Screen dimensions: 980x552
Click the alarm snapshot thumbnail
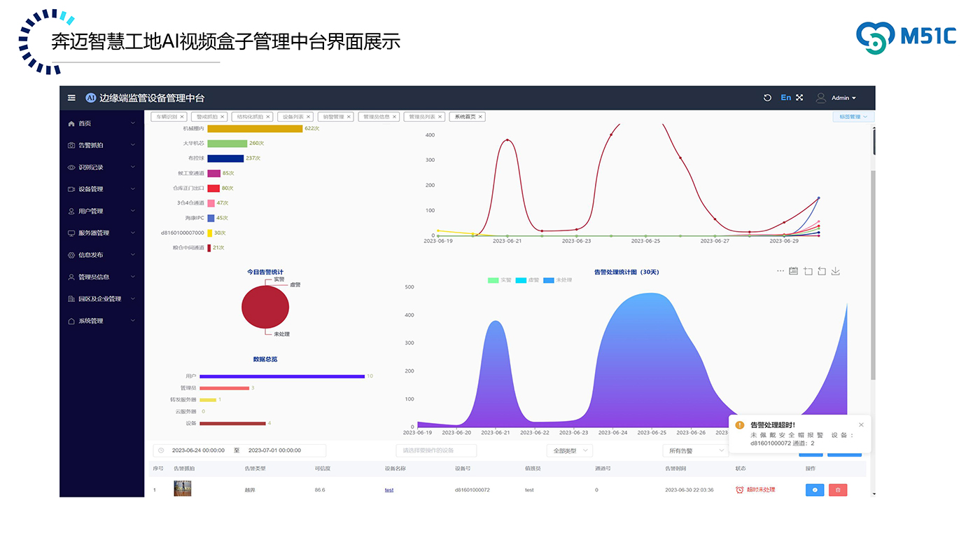[182, 488]
